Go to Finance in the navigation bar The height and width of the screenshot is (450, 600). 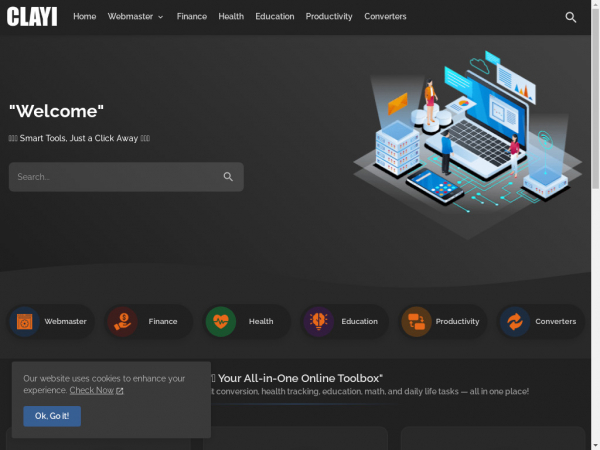click(191, 17)
